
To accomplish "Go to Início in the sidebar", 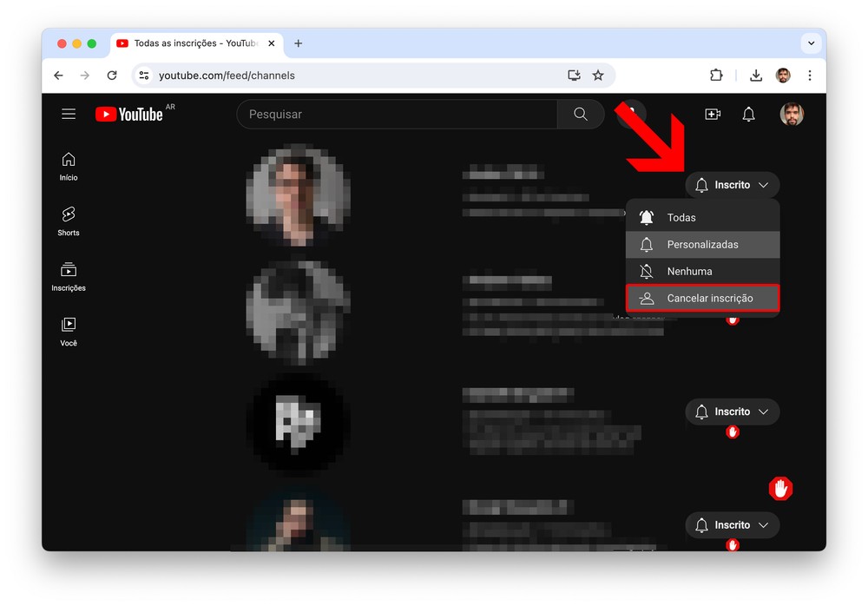I will pyautogui.click(x=69, y=166).
